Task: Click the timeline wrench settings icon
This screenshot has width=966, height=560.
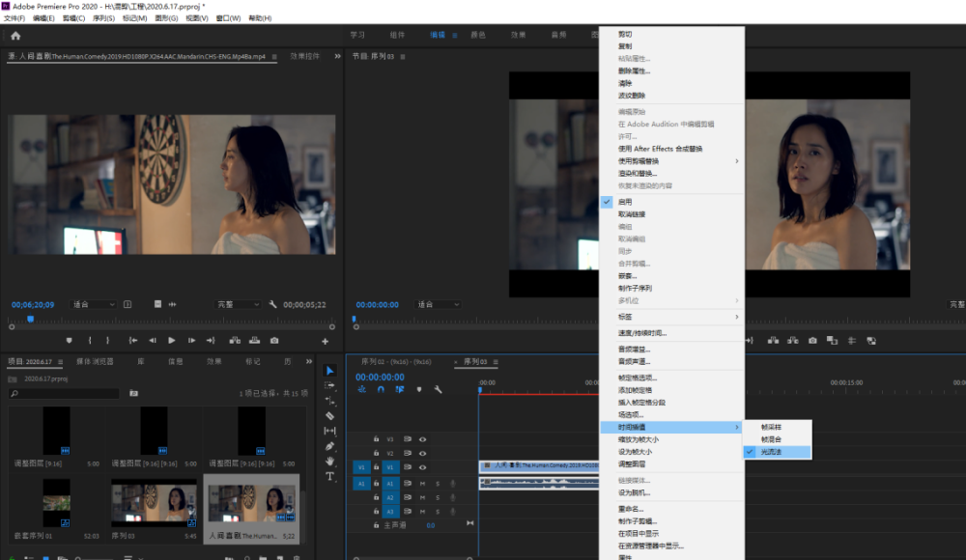Action: click(438, 390)
